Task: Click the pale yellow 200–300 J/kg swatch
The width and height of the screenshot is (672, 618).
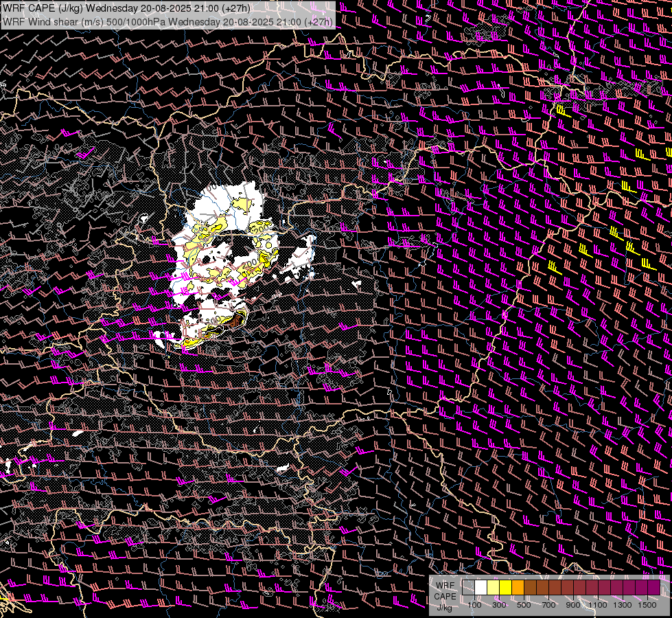Action: [x=494, y=588]
